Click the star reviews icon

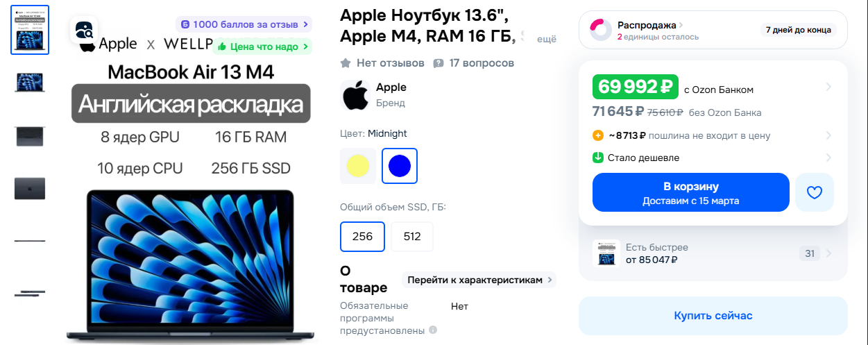(x=346, y=63)
